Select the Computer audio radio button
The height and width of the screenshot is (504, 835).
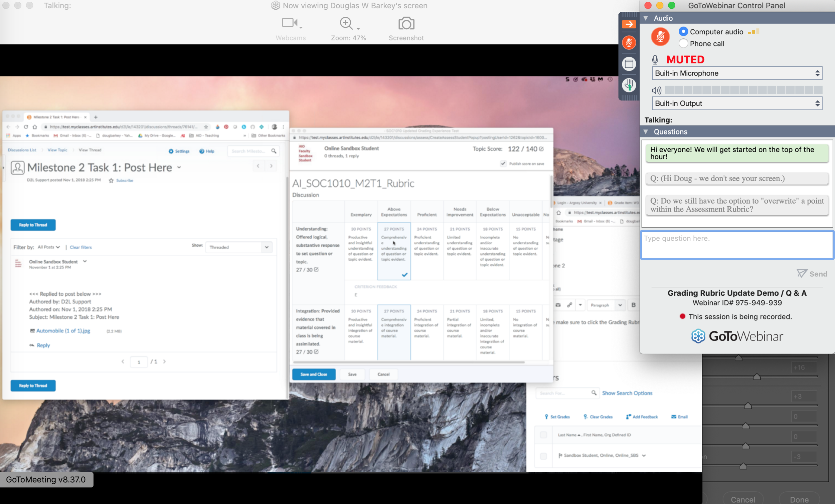(683, 31)
